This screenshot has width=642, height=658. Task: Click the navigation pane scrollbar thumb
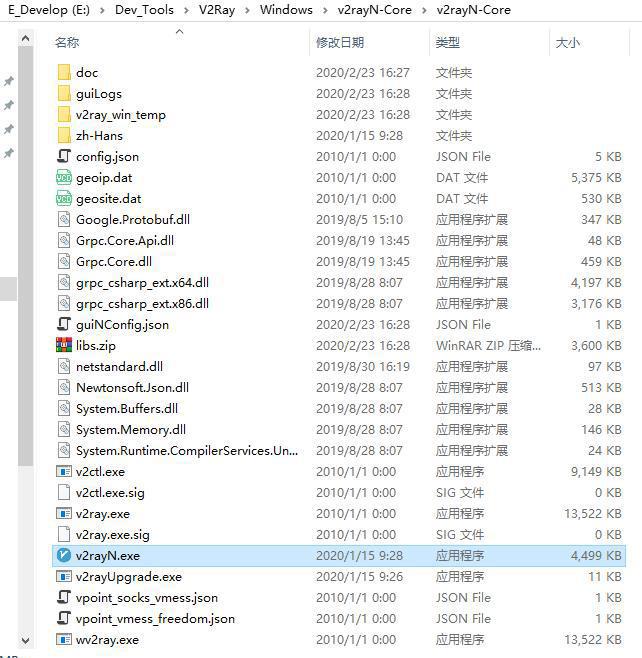25,256
